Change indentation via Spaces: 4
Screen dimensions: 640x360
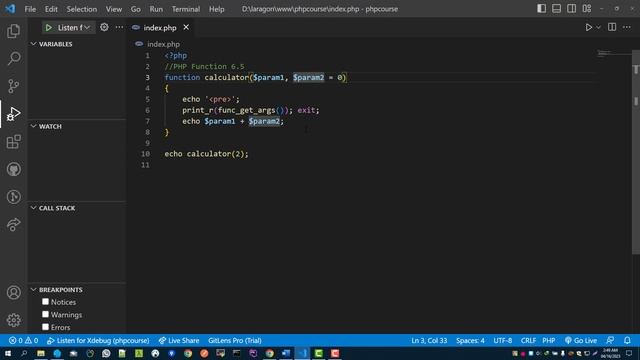[470, 340]
